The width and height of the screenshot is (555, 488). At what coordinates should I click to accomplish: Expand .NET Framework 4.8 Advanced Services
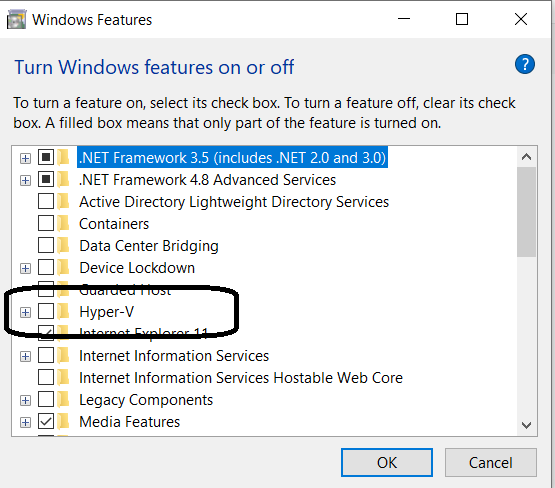25,180
